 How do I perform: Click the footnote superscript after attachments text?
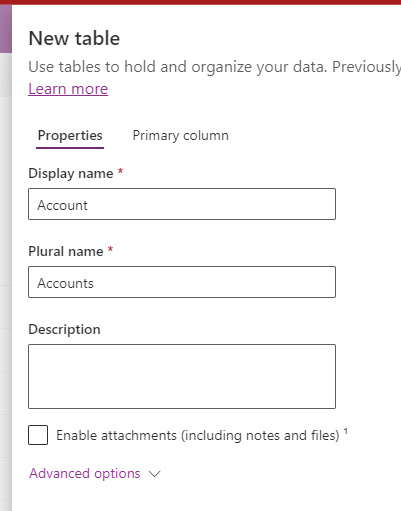(346, 431)
